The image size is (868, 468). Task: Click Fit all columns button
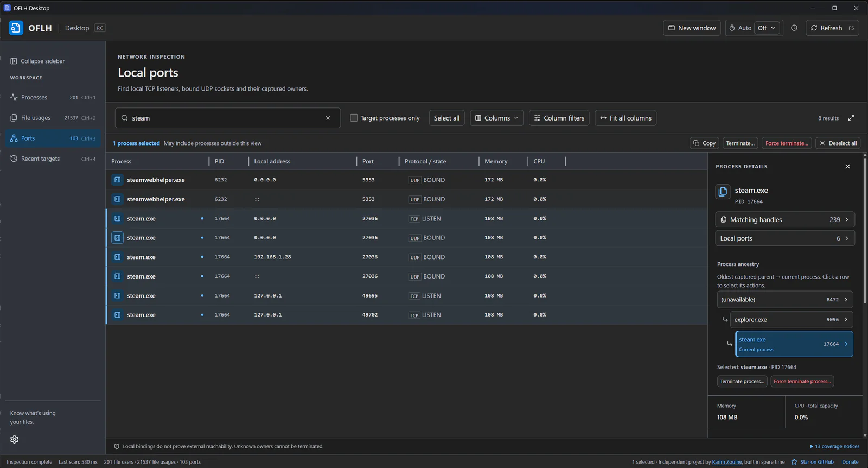(x=626, y=118)
